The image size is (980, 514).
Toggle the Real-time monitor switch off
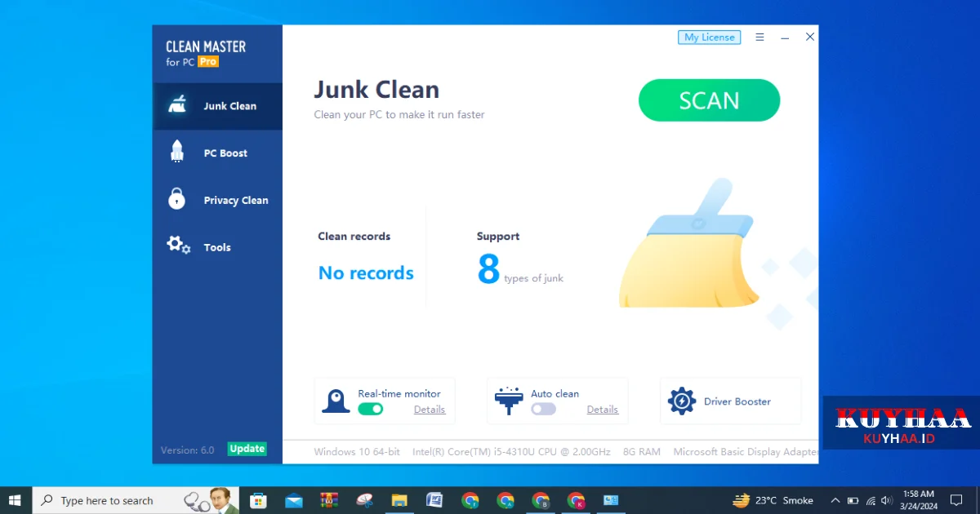(x=371, y=409)
